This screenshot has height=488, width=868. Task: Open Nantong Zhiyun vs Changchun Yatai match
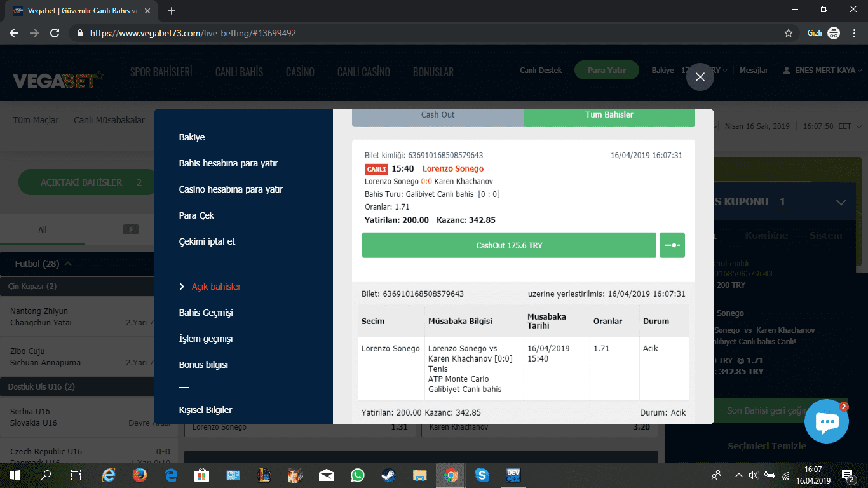[77, 316]
